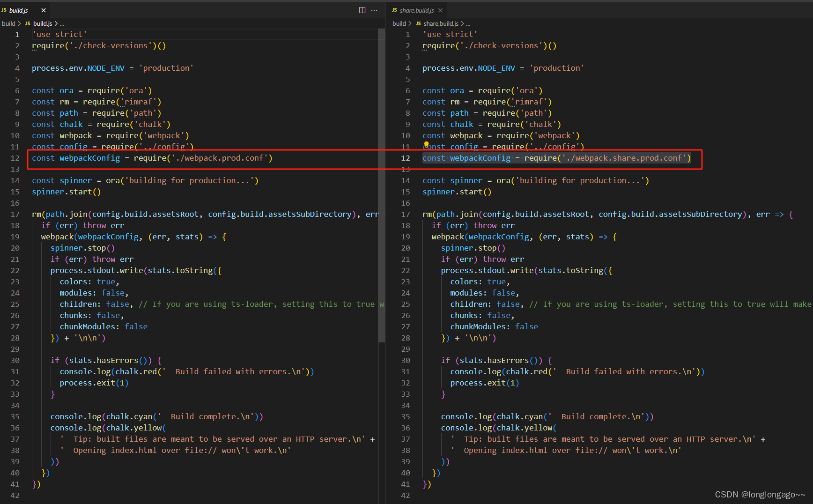The image size is (813, 504).
Task: Click 'process.exit(1)' in left editor
Action: click(94, 383)
